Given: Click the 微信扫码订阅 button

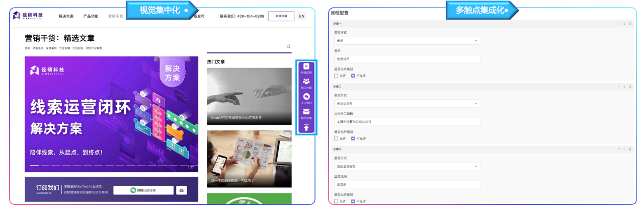Looking at the screenshot, I should pos(143,190).
